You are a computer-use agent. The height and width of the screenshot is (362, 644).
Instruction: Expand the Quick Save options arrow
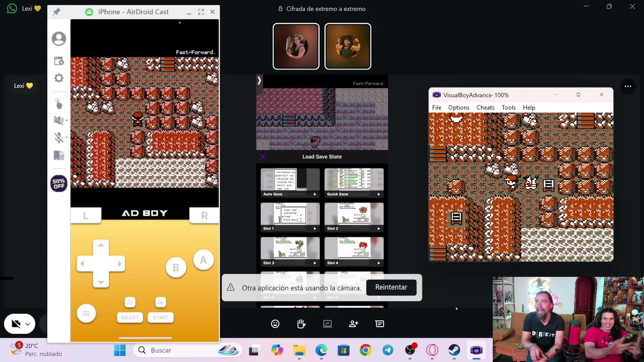[x=379, y=194]
